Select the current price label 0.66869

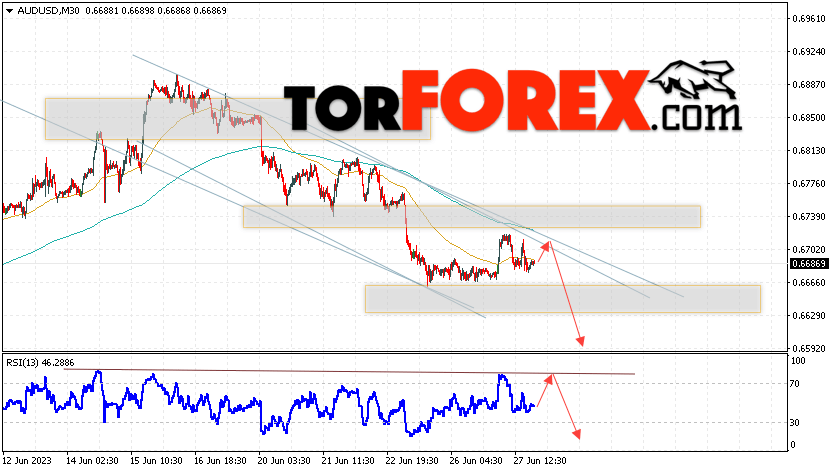tap(809, 264)
